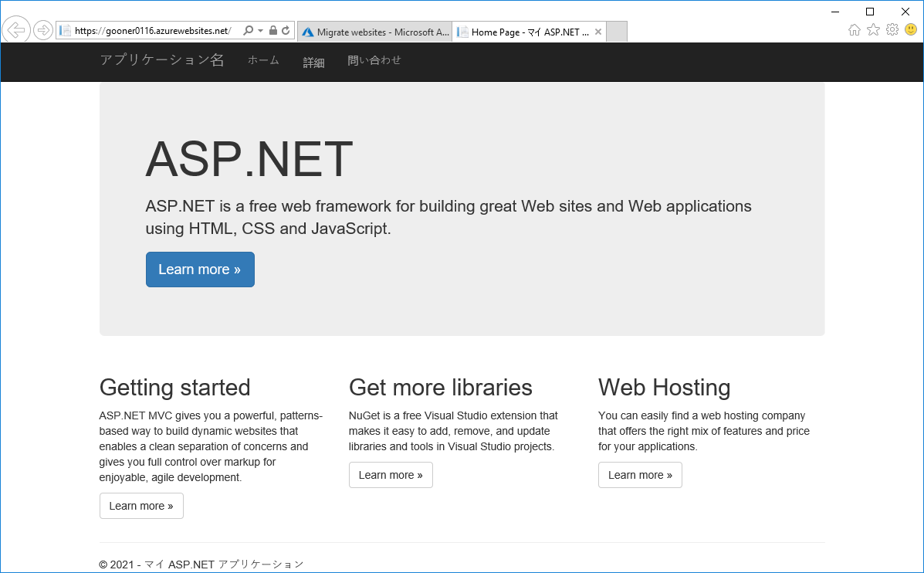Refresh the page with reload icon
This screenshot has width=924, height=573.
coord(286,31)
